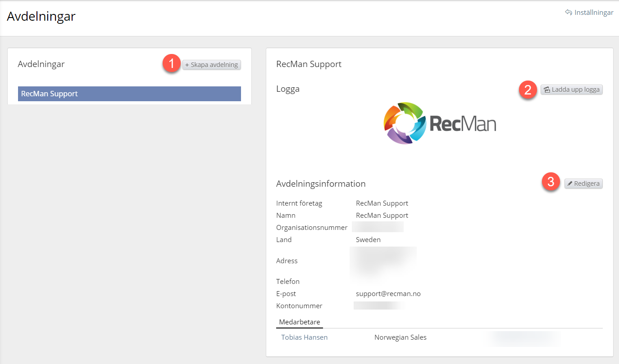Click the Avdelningar page title
Viewport: 619px width, 364px height.
point(41,17)
